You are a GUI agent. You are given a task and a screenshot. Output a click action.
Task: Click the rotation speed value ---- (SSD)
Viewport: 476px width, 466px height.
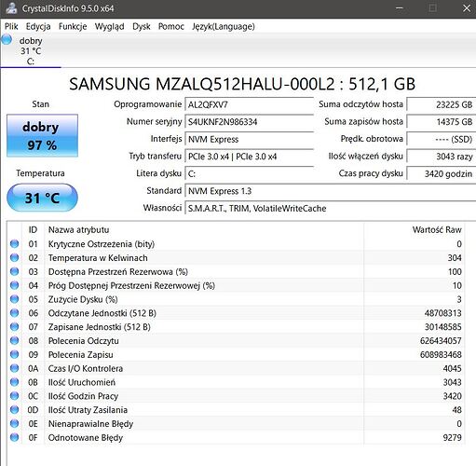pos(442,139)
